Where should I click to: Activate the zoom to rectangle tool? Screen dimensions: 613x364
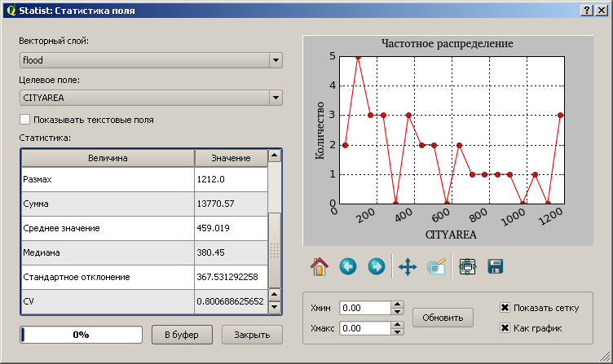click(436, 267)
